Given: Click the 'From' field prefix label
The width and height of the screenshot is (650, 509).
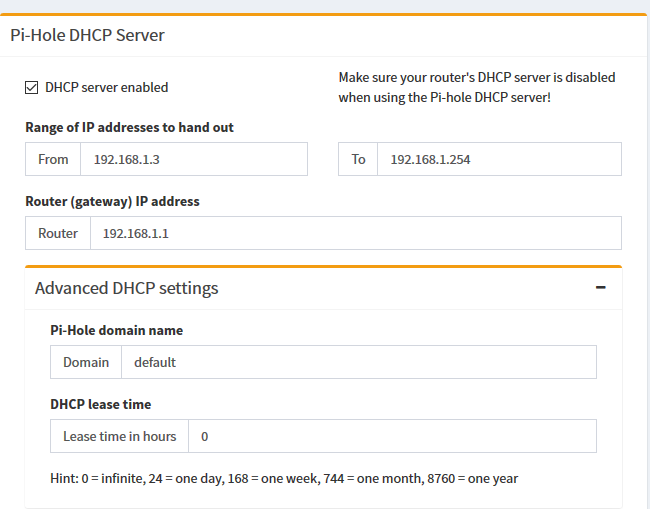Looking at the screenshot, I should click(x=54, y=159).
